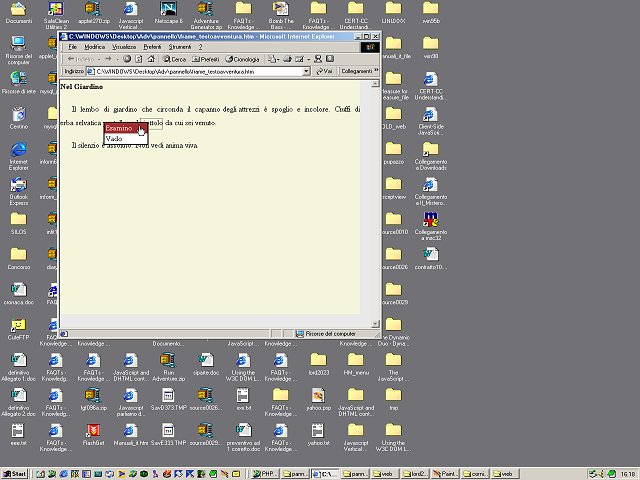Select the cronaca.doc desktop file

(19, 293)
